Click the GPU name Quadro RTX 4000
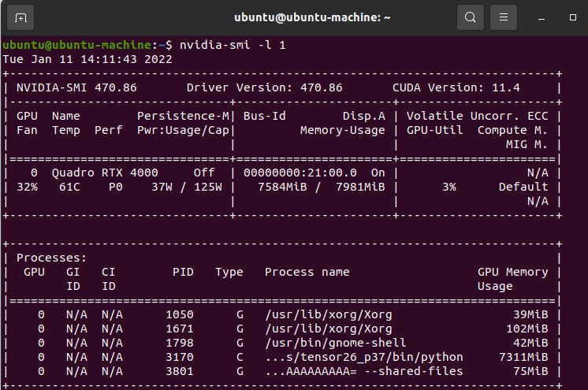 [x=105, y=173]
